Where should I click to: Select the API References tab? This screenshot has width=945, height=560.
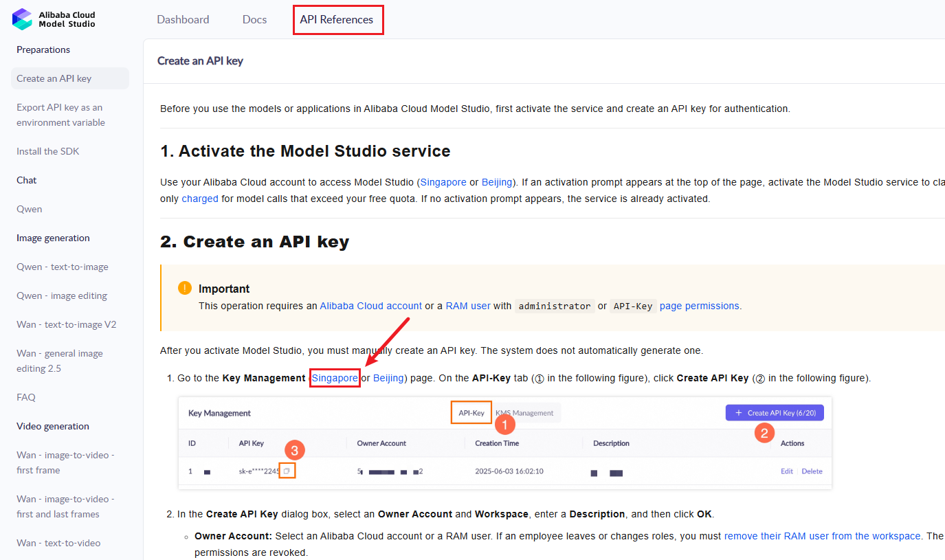[x=337, y=19]
